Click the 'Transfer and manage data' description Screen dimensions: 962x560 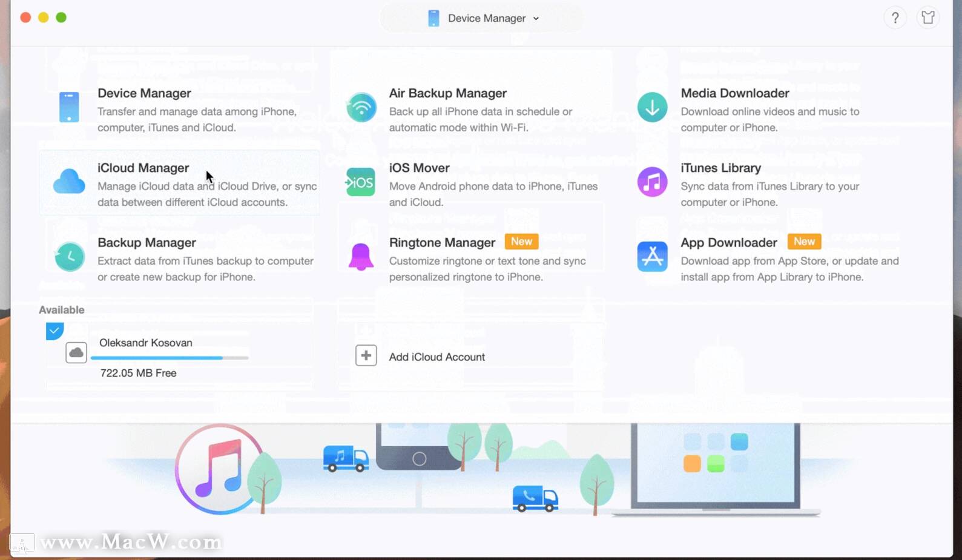tap(197, 119)
